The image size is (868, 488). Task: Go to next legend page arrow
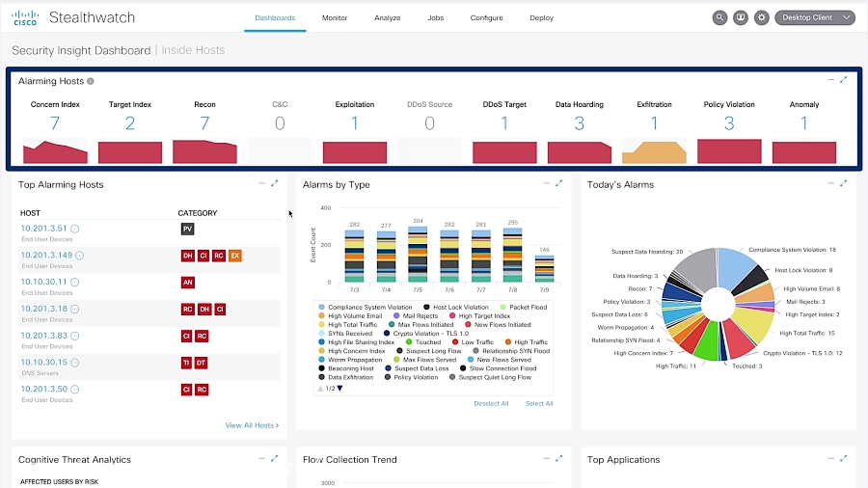[x=339, y=389]
